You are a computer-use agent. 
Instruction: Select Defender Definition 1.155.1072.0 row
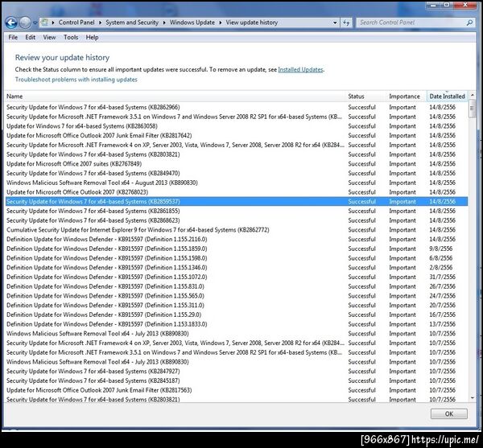point(237,277)
